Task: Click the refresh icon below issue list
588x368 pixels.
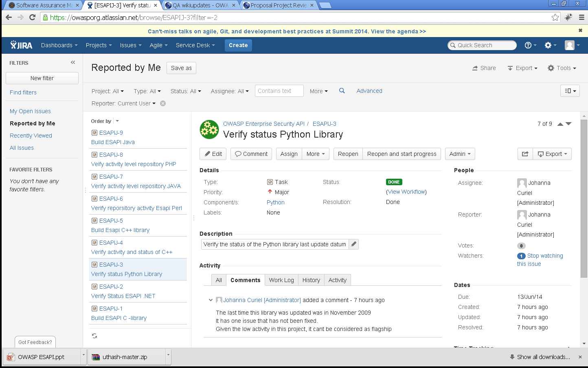Action: point(94,336)
